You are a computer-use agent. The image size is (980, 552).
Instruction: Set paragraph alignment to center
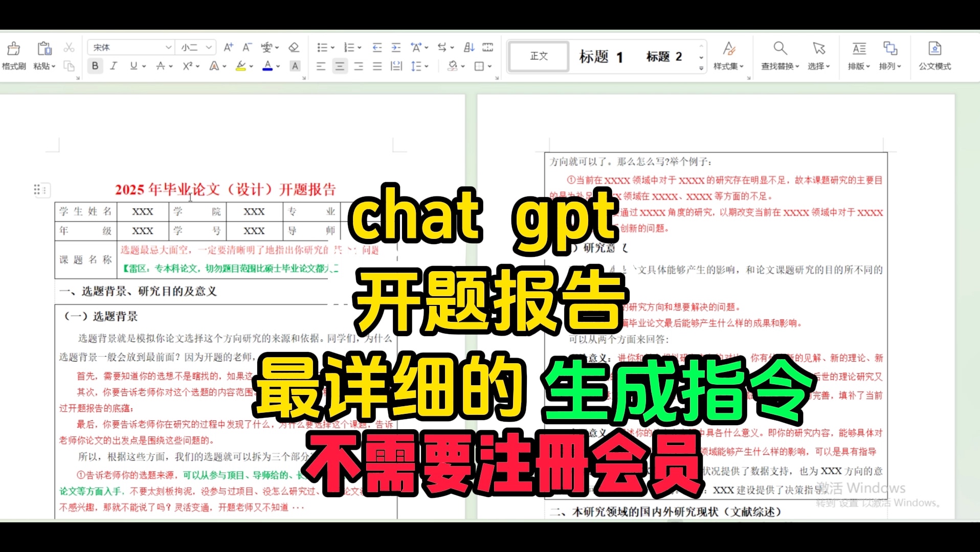click(340, 66)
